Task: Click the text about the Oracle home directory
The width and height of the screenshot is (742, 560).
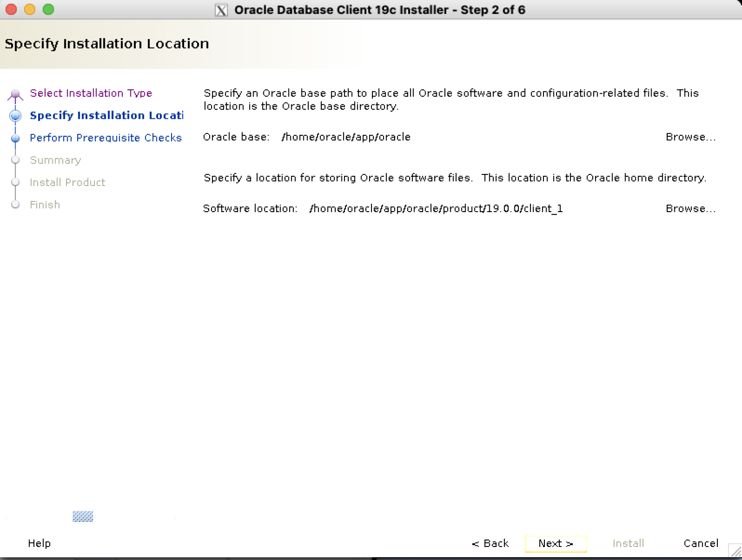Action: tap(455, 178)
